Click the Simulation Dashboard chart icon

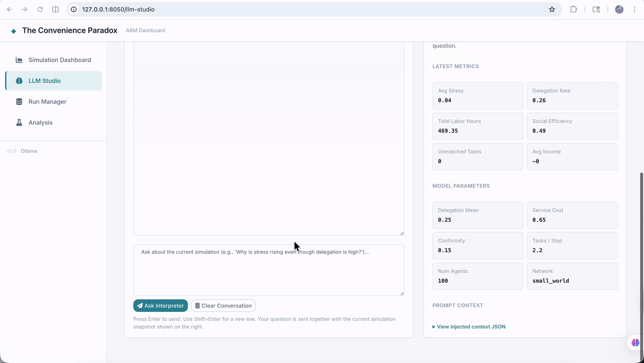pos(19,60)
